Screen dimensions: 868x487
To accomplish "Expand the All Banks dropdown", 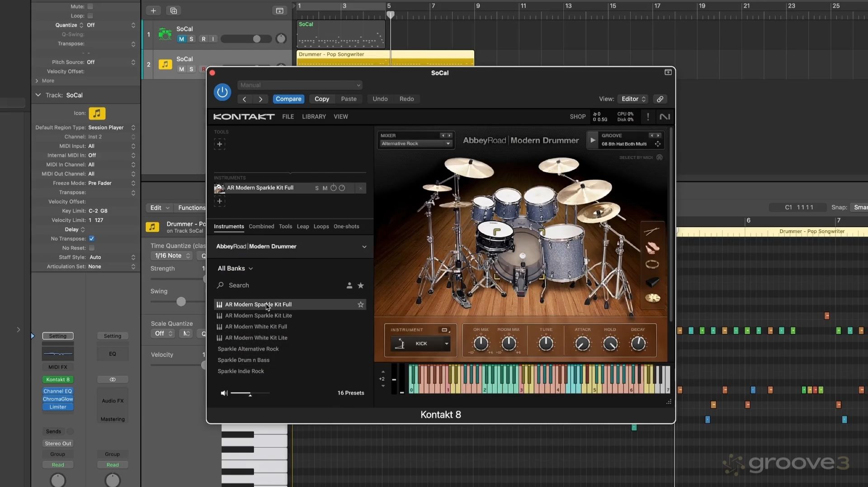I will (x=235, y=268).
